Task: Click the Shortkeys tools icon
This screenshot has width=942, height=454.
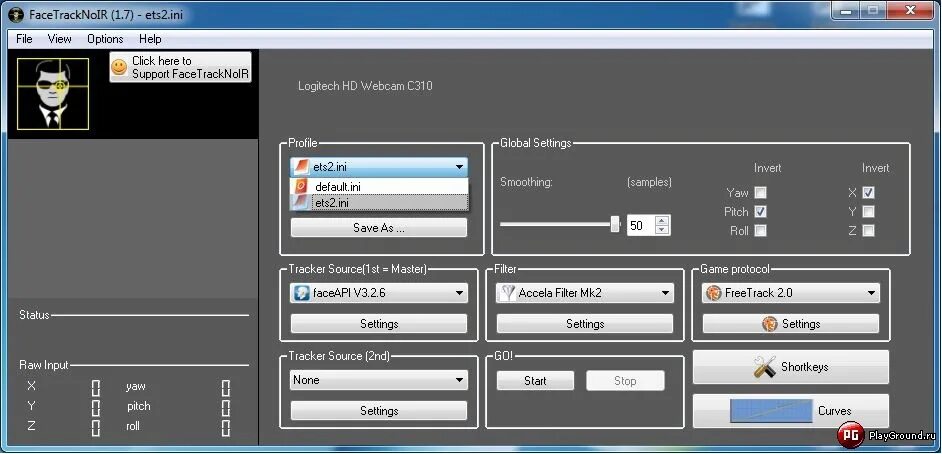Action: (x=765, y=367)
